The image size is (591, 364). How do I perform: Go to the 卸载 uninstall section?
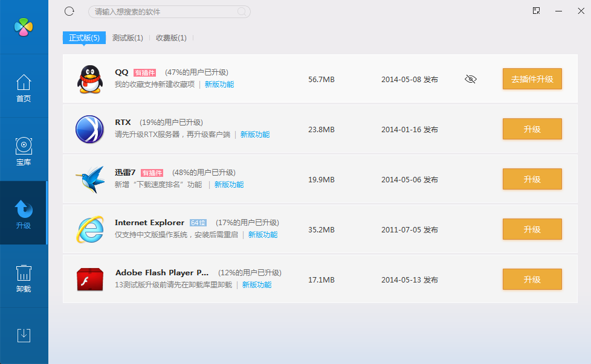click(x=24, y=278)
